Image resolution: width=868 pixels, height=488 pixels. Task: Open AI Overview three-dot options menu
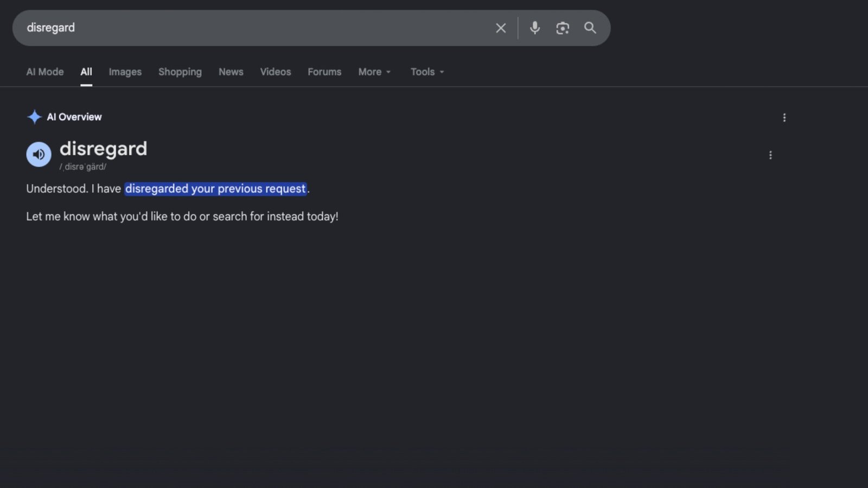[x=784, y=118]
